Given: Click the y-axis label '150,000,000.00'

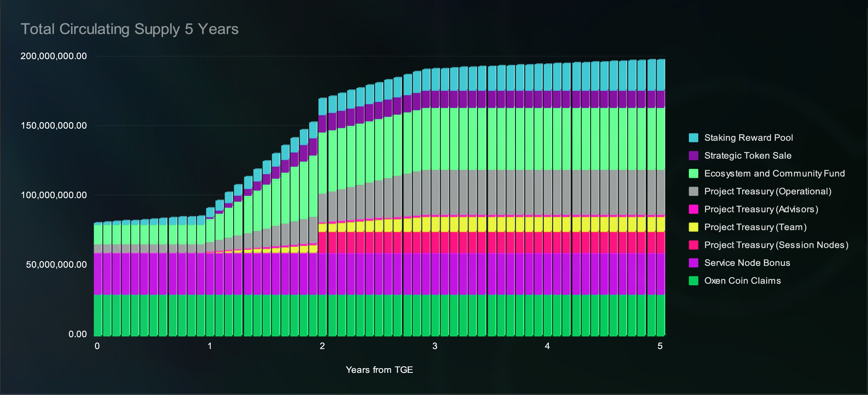Looking at the screenshot, I should coord(54,126).
